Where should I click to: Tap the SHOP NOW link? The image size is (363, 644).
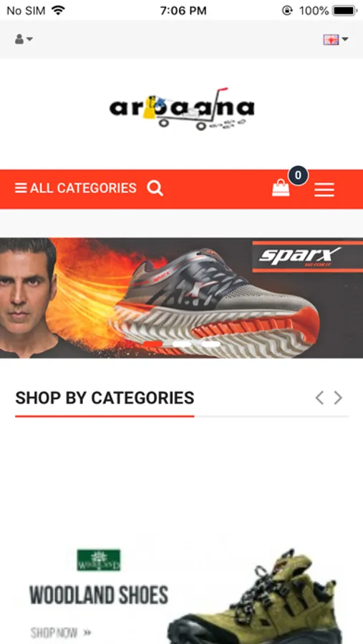point(61,632)
